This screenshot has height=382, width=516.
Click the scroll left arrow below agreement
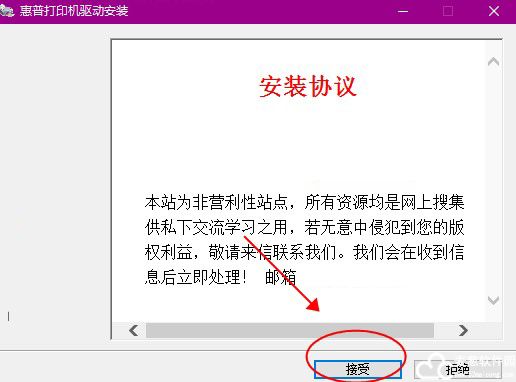[134, 331]
